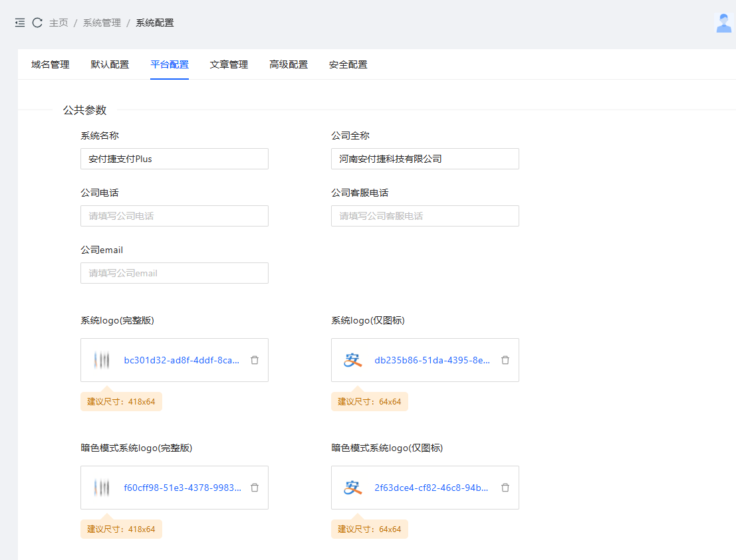This screenshot has height=560, width=736.
Task: Click the 主页 breadcrumb link
Action: 59,23
